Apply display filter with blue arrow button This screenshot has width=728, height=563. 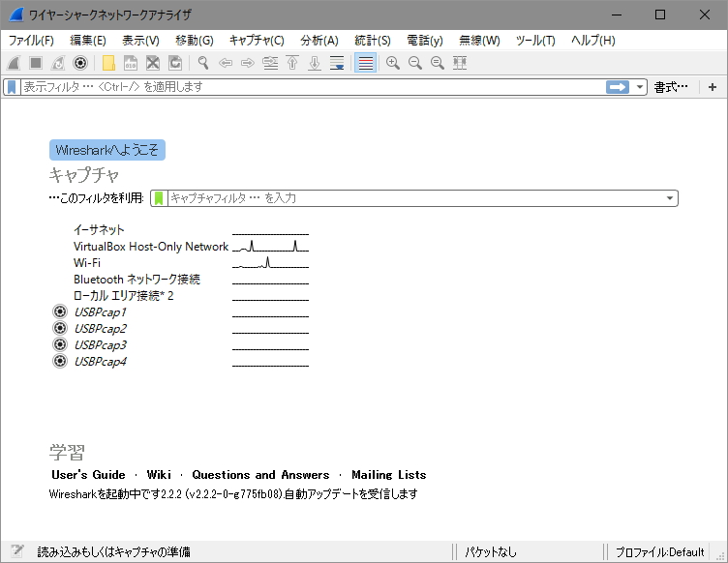pos(617,87)
